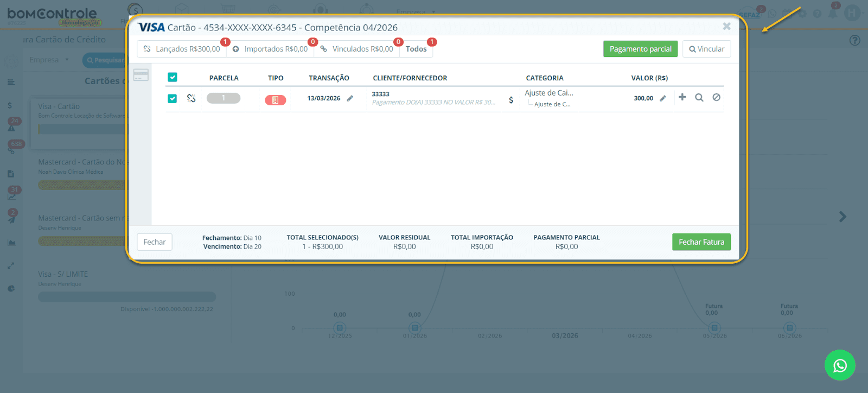The height and width of the screenshot is (393, 868).
Task: Click Visa - S/ LIMITE limit progress bar
Action: coord(127,297)
